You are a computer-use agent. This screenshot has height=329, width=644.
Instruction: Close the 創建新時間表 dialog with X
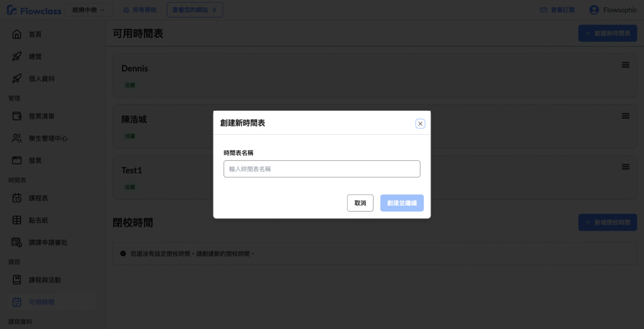pos(420,124)
